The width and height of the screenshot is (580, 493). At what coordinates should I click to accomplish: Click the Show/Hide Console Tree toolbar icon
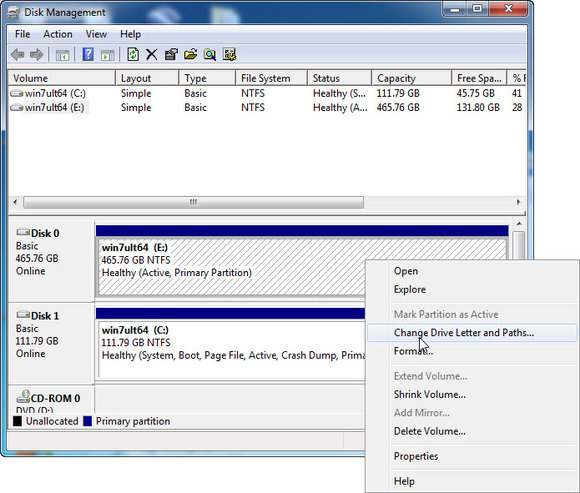pyautogui.click(x=62, y=55)
